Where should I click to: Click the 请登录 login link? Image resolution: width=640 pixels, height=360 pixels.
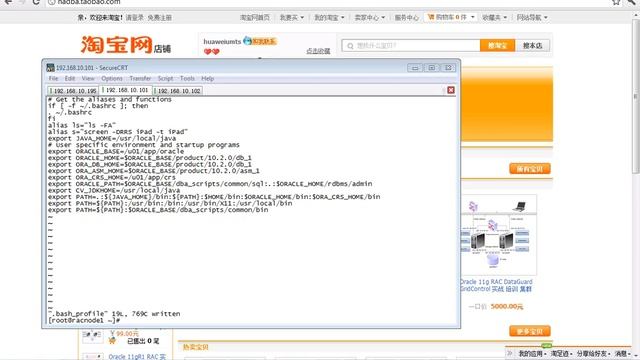click(134, 18)
